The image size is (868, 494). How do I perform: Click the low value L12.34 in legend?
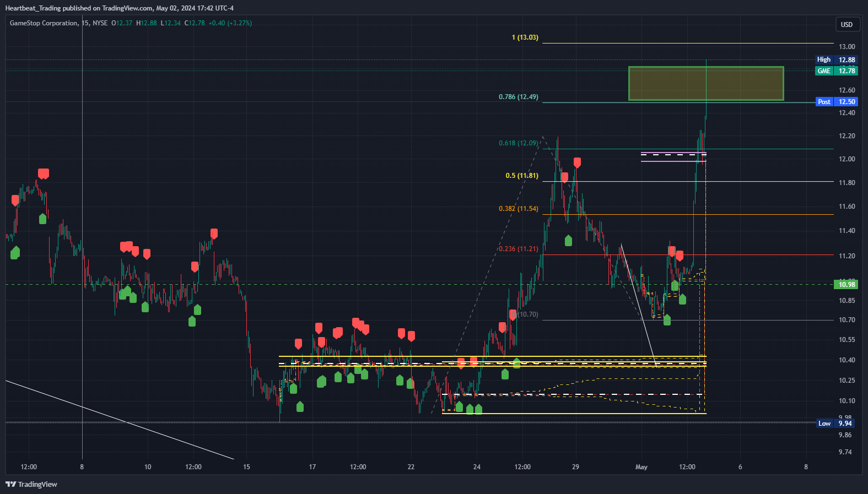pyautogui.click(x=171, y=23)
